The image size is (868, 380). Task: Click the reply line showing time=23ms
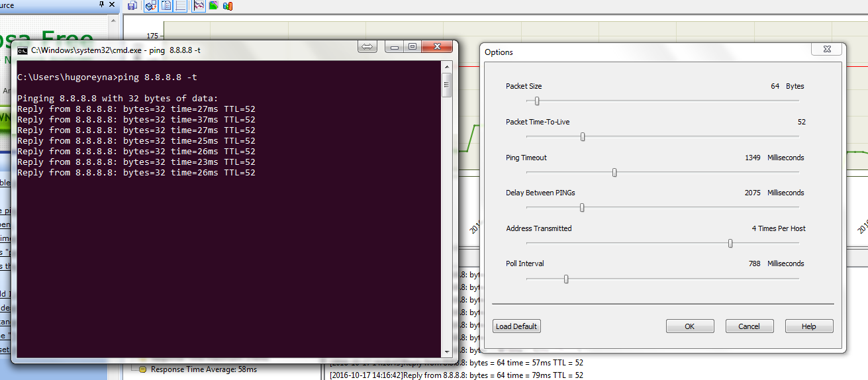[x=136, y=162]
